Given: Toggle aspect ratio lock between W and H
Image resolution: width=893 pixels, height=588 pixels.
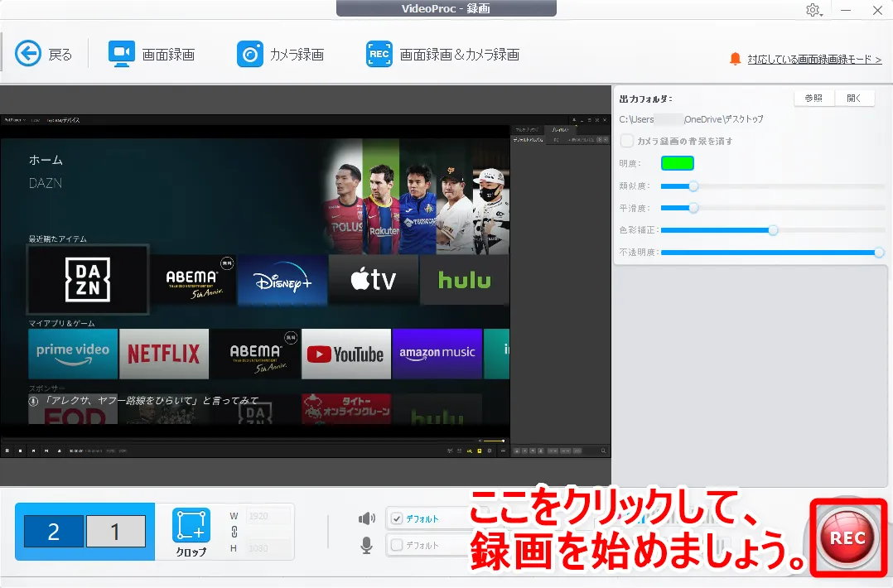Looking at the screenshot, I should click(x=234, y=532).
